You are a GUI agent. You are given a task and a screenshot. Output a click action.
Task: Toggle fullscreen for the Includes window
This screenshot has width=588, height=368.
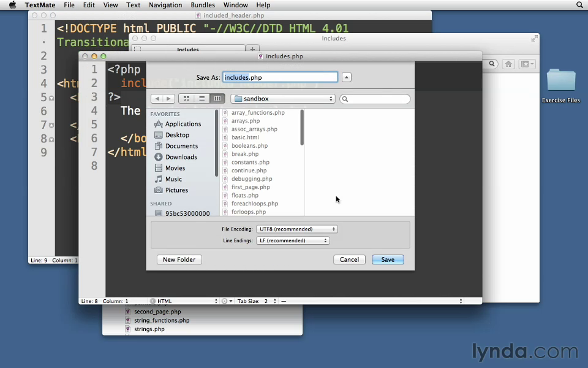534,38
